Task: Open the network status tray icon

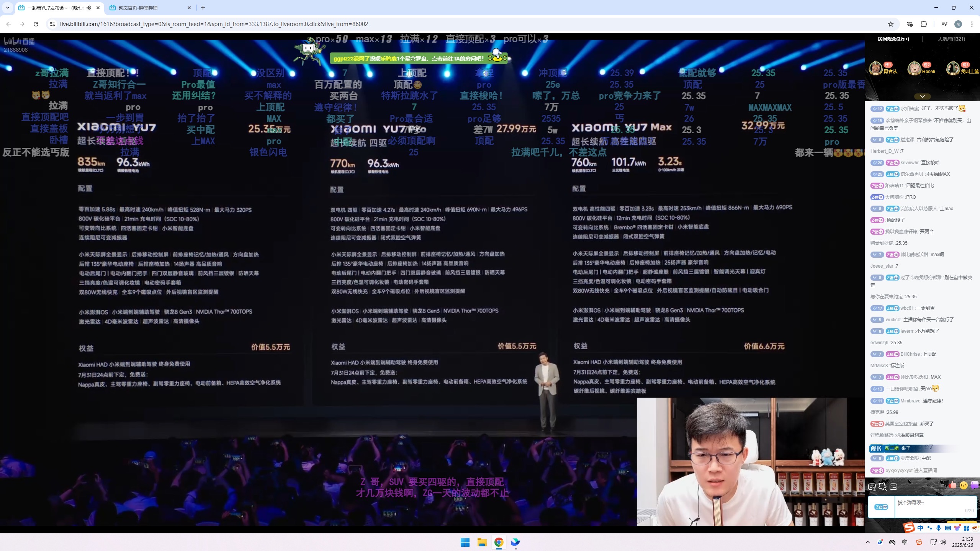Action: pyautogui.click(x=933, y=542)
